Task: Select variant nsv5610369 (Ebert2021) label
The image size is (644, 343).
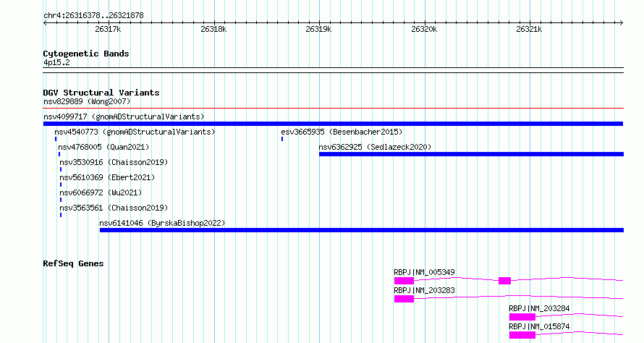Action: tap(107, 177)
